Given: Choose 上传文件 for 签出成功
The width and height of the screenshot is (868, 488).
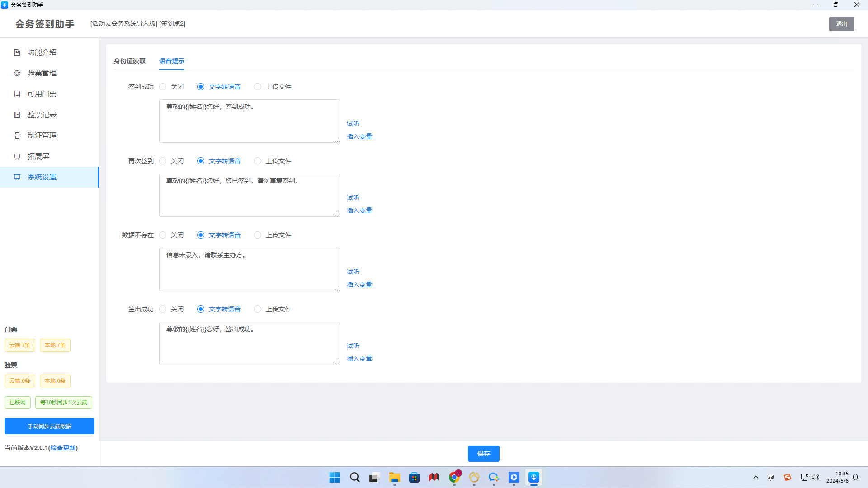Looking at the screenshot, I should (x=258, y=309).
